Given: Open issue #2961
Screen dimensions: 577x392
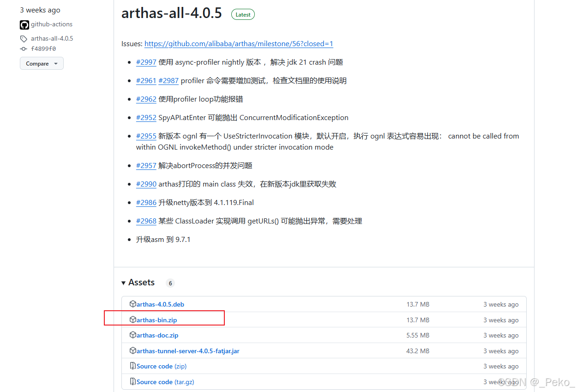Looking at the screenshot, I should click(x=146, y=81).
